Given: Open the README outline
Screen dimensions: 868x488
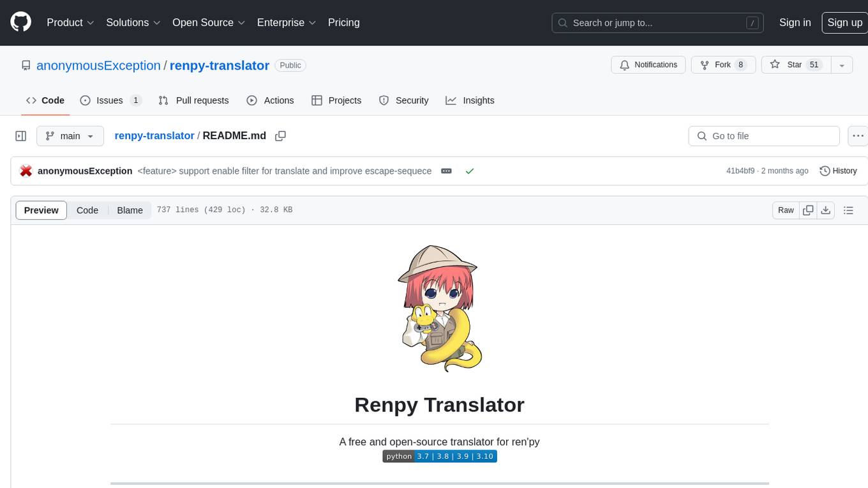Looking at the screenshot, I should tap(848, 210).
